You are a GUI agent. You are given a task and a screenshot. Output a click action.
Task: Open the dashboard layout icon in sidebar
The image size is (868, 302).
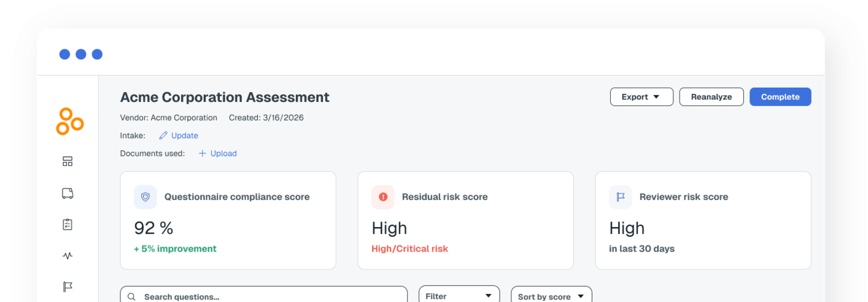68,161
